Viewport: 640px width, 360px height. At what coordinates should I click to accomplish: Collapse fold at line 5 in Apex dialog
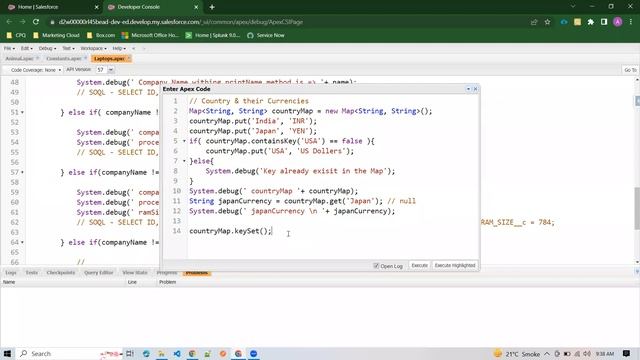click(x=184, y=141)
